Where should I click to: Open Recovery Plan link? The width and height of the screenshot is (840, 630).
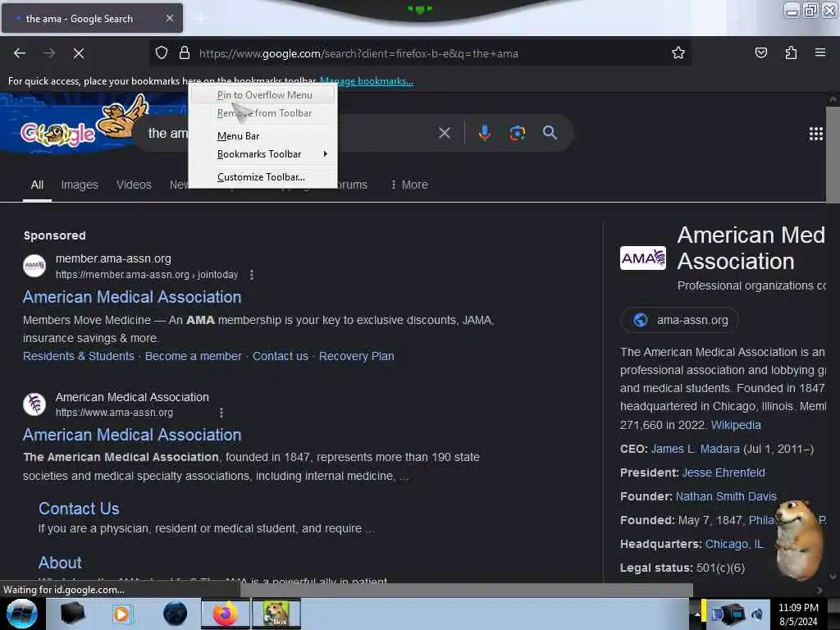pyautogui.click(x=356, y=356)
